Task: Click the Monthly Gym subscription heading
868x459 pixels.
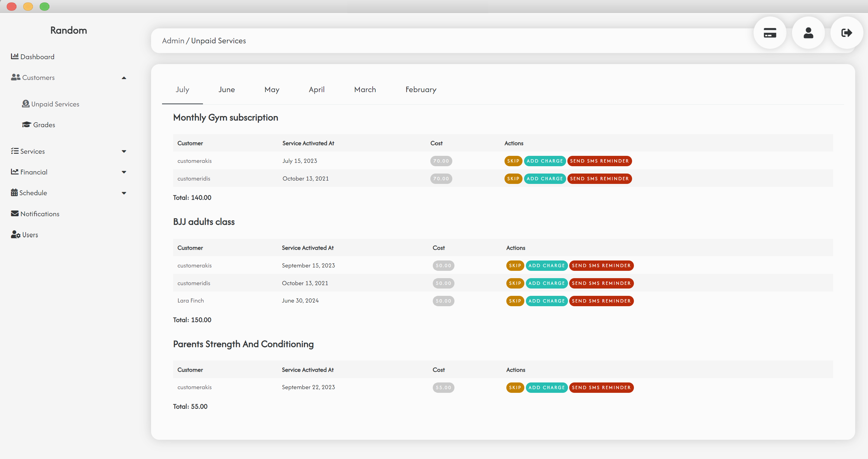Action: click(x=226, y=118)
